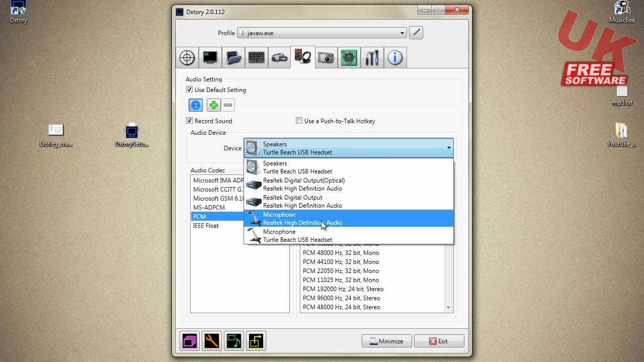Add a new audio stream with plus icon
The height and width of the screenshot is (362, 644).
coord(213,105)
